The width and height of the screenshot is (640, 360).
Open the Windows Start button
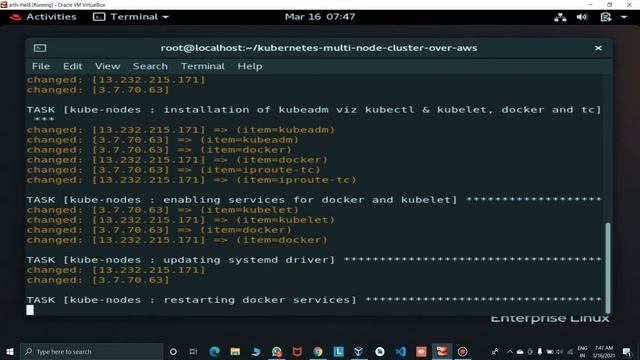tap(10, 351)
